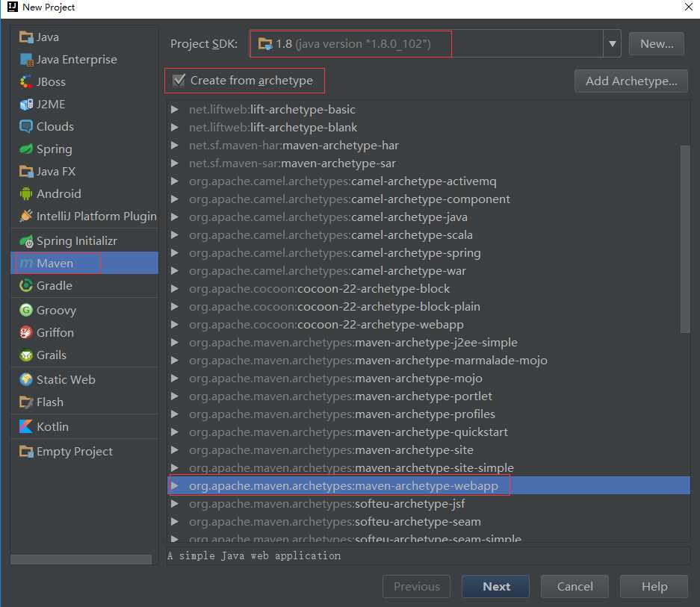Choose the Groovy icon

point(26,310)
